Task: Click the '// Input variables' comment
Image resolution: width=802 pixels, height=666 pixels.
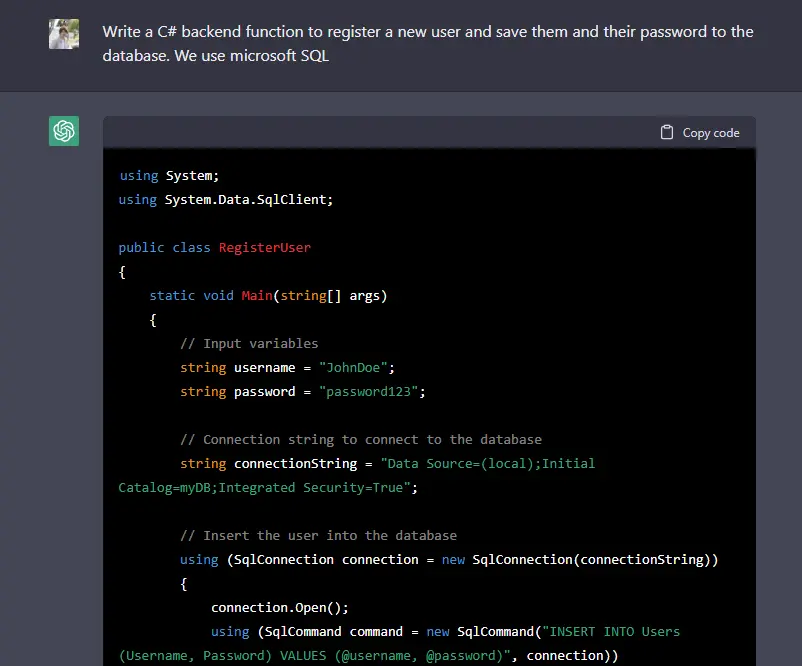Action: coord(249,343)
